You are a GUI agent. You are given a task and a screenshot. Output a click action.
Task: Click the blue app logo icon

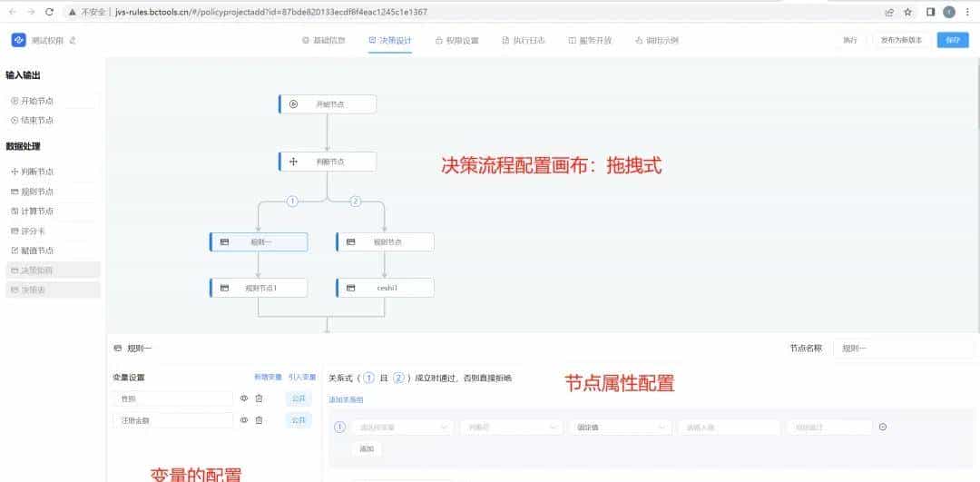[18, 40]
